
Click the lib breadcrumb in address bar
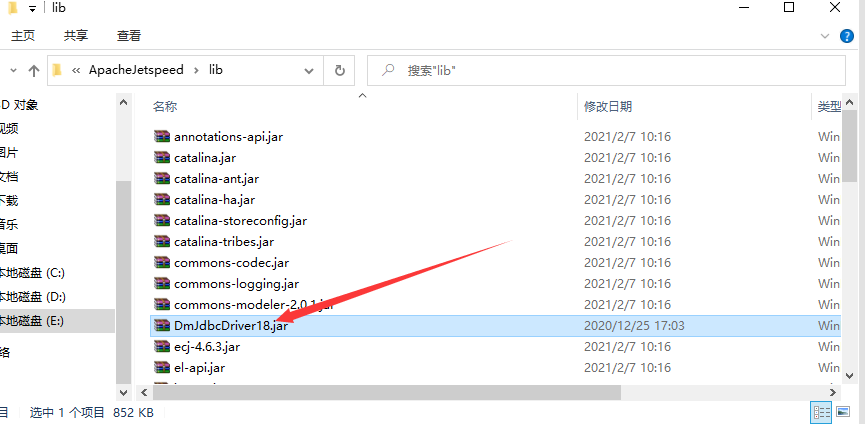[x=216, y=70]
